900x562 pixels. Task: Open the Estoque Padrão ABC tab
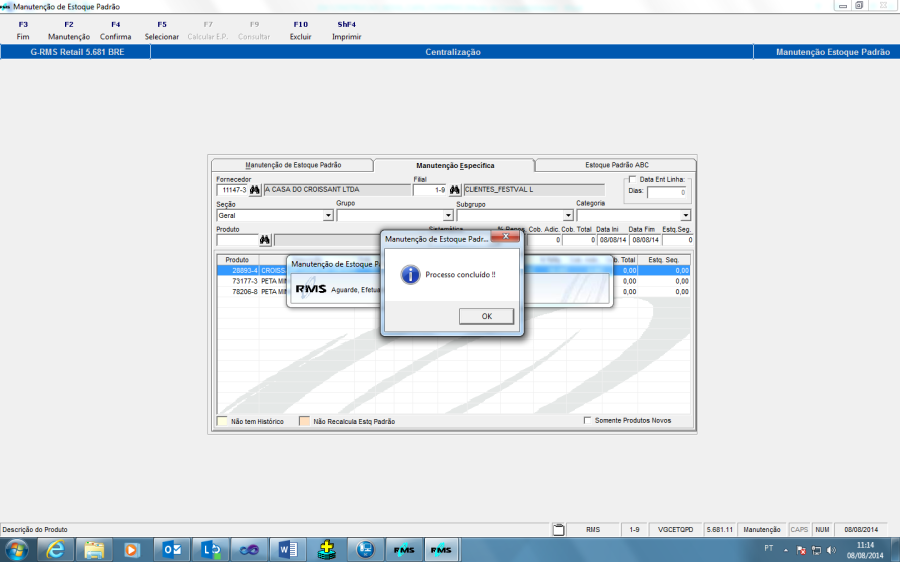pyautogui.click(x=616, y=165)
